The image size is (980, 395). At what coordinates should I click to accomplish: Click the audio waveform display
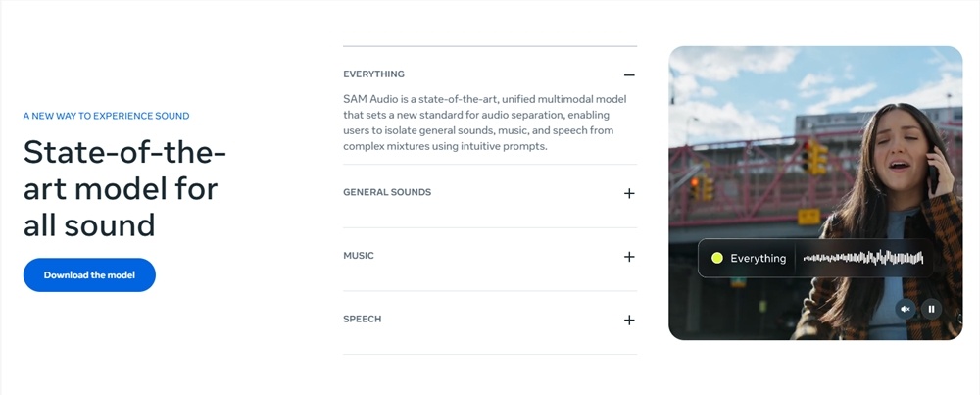(x=862, y=258)
